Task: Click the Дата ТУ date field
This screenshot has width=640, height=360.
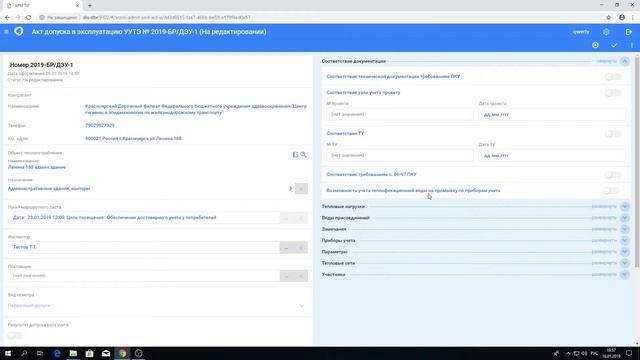Action: (552, 156)
